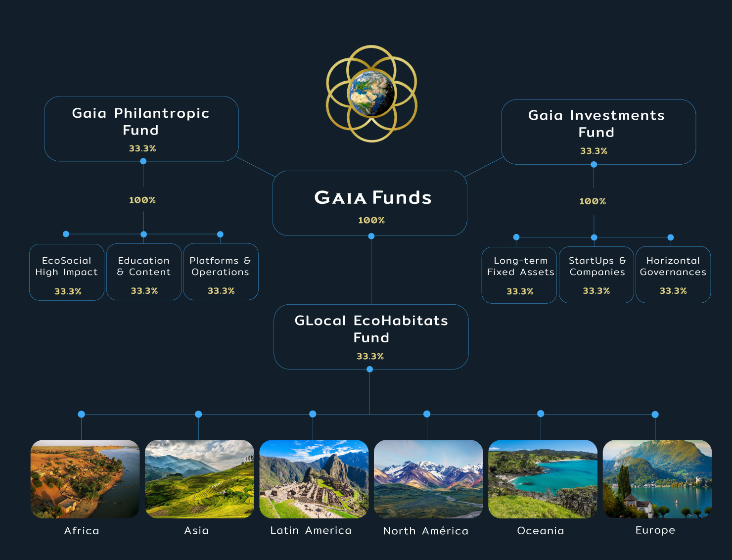Image resolution: width=732 pixels, height=560 pixels.
Task: Select the Gaia Philantropic Fund box
Action: (x=141, y=129)
